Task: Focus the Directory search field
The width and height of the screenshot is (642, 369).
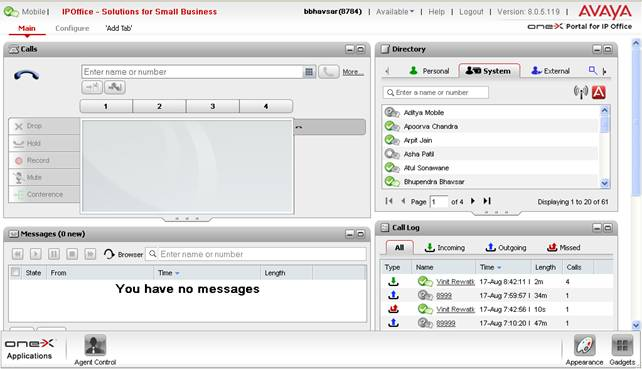Action: click(436, 93)
